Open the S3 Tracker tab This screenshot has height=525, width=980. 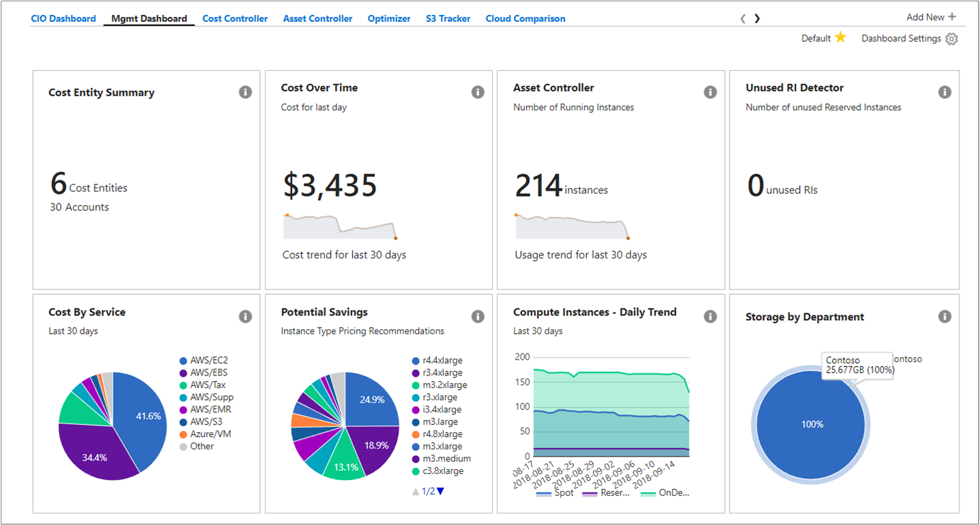[x=448, y=18]
